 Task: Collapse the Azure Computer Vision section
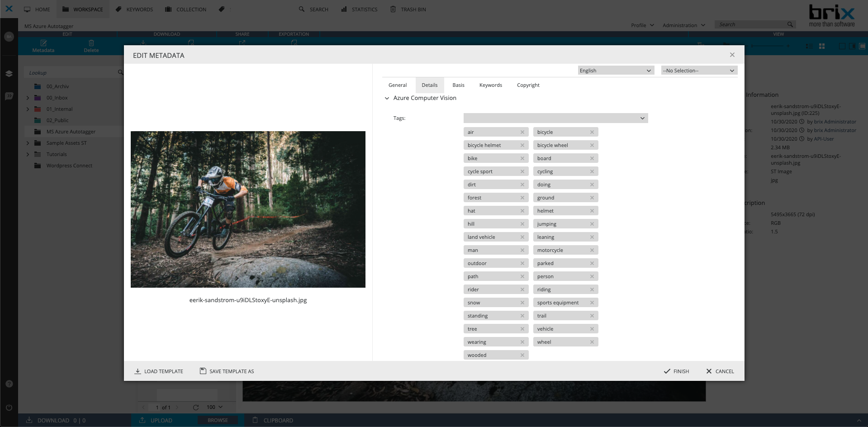coord(387,98)
